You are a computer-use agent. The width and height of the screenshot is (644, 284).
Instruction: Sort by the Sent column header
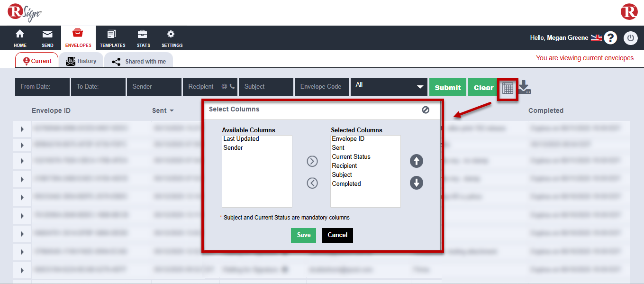(163, 110)
